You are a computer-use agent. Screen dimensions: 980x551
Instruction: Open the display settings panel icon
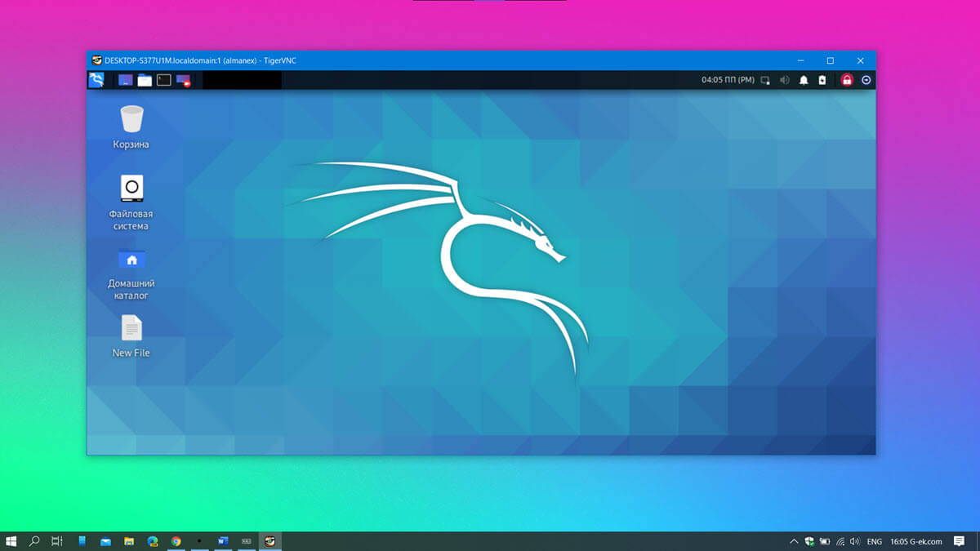[x=765, y=80]
